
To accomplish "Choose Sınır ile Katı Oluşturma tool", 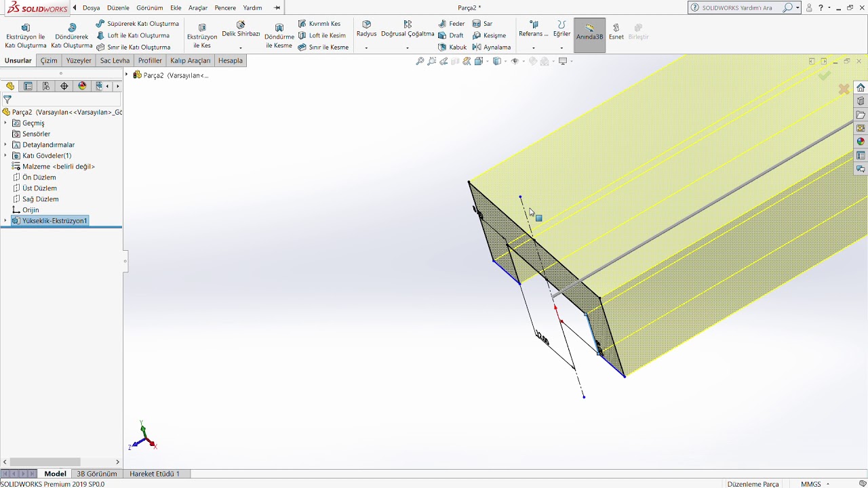I will click(134, 47).
